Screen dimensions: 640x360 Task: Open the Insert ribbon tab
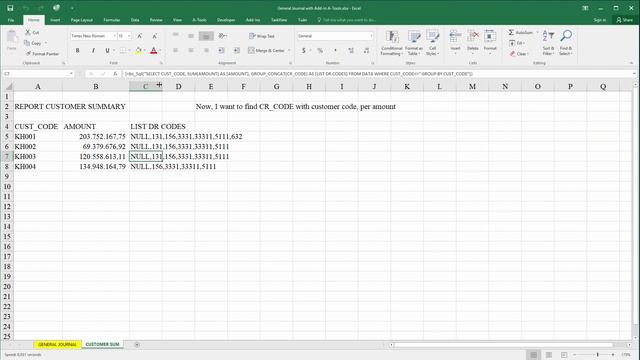(x=55, y=20)
